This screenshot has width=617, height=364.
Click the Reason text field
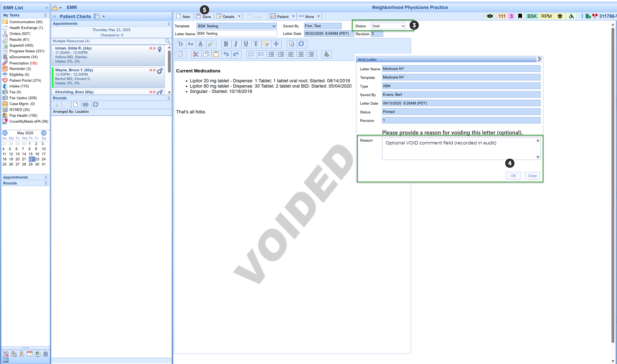coord(459,149)
